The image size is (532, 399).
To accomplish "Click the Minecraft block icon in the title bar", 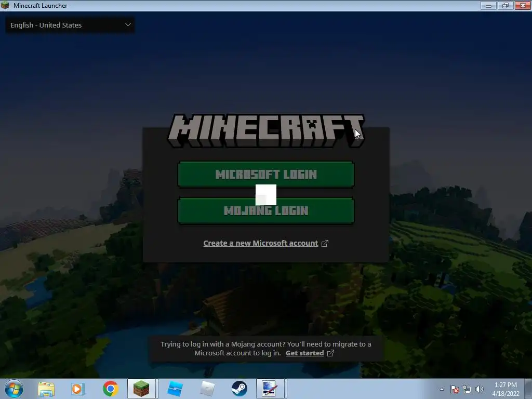I will [5, 5].
